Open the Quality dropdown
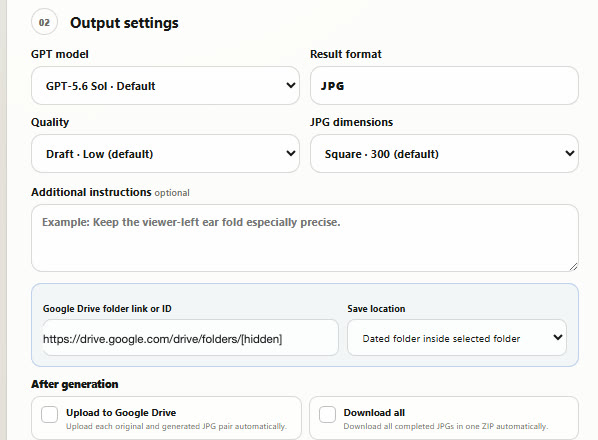The height and width of the screenshot is (440, 598). [165, 154]
